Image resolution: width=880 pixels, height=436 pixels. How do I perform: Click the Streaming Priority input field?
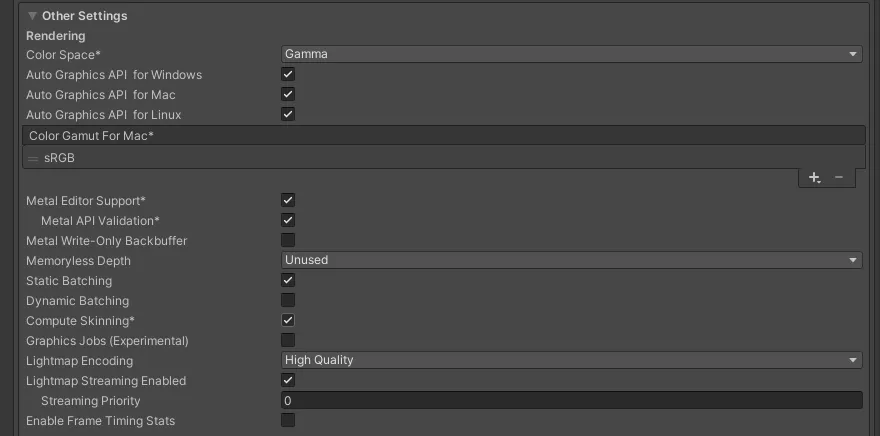tap(571, 401)
